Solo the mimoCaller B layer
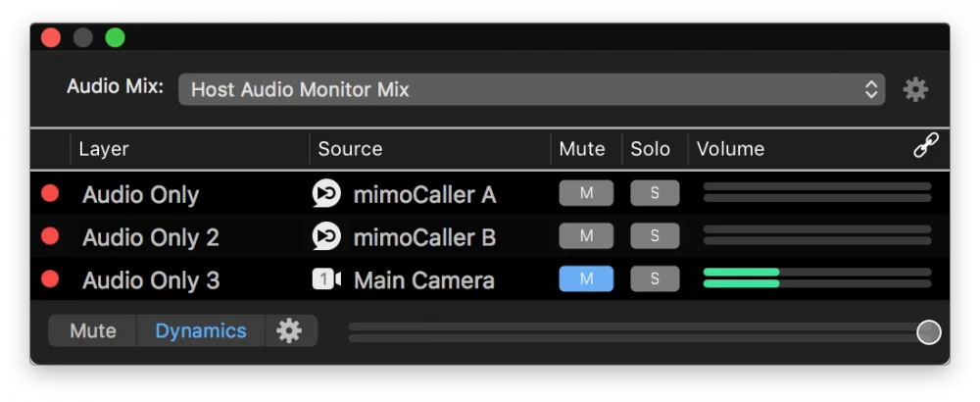The image size is (980, 402). 655,235
